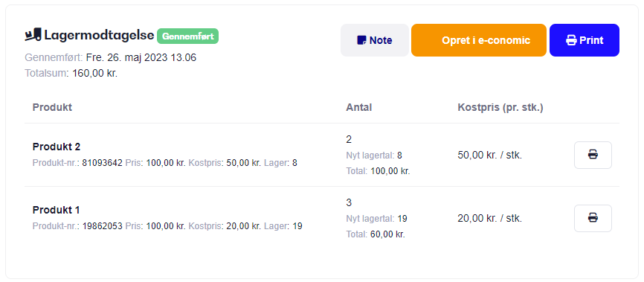Click product number 19862053
This screenshot has width=644, height=282.
[103, 226]
